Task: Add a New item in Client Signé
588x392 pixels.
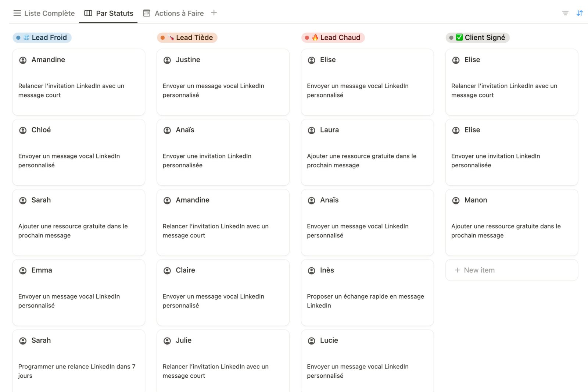Action: pos(512,270)
